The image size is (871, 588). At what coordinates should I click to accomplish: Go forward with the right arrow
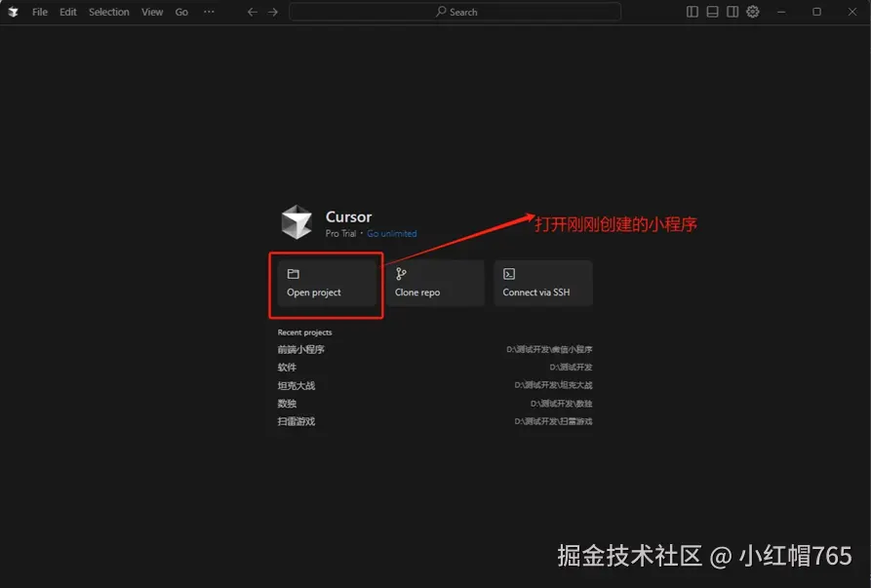click(273, 12)
